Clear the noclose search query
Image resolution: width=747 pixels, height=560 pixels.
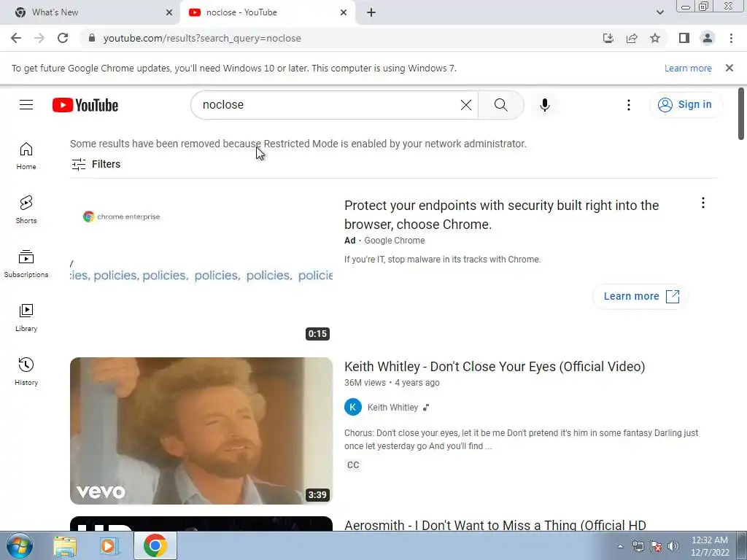pos(466,105)
